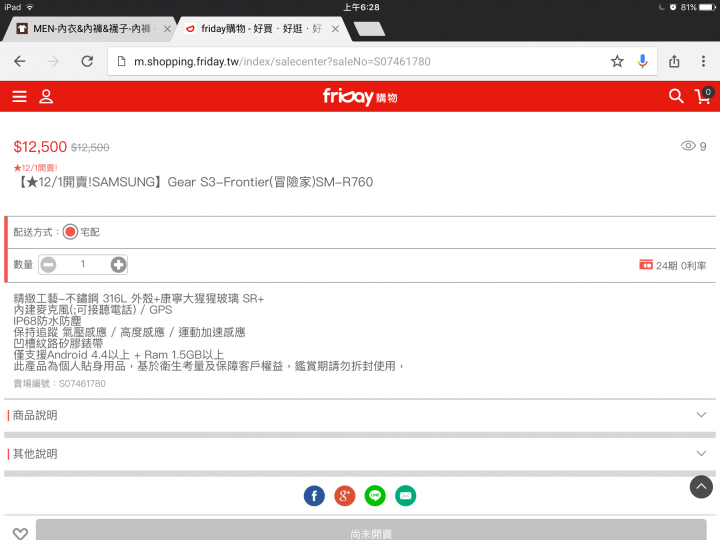Reload the page
Image resolution: width=720 pixels, height=540 pixels.
coord(87,61)
